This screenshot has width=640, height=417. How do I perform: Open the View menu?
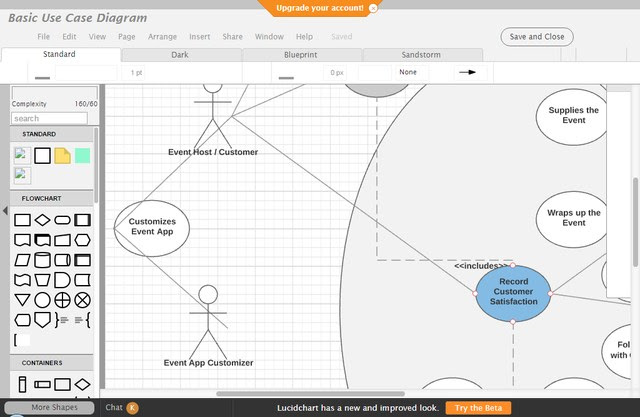tap(98, 37)
